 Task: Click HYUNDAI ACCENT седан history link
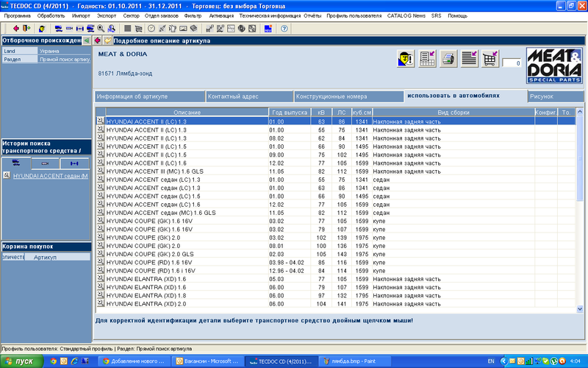tap(50, 175)
